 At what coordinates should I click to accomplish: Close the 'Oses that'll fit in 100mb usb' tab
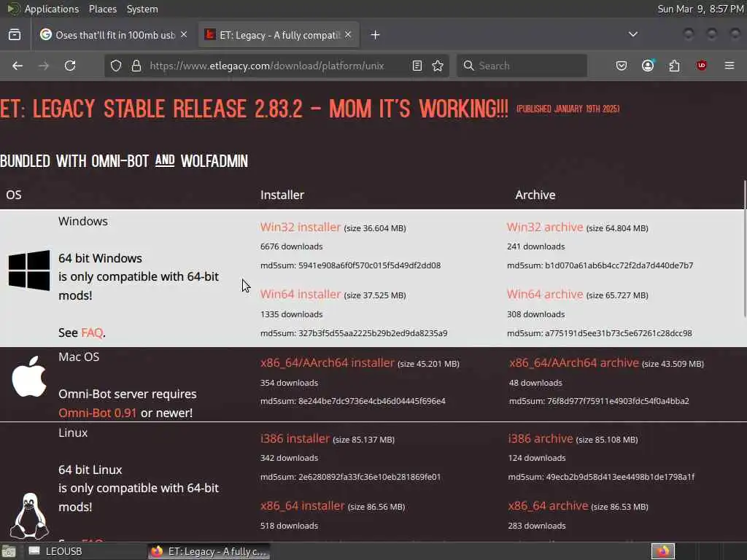click(184, 35)
